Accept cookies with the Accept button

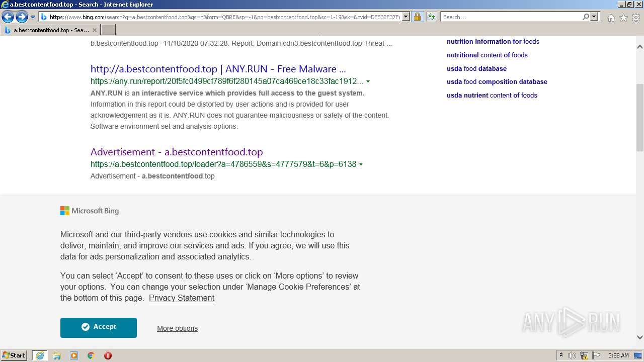pyautogui.click(x=99, y=327)
